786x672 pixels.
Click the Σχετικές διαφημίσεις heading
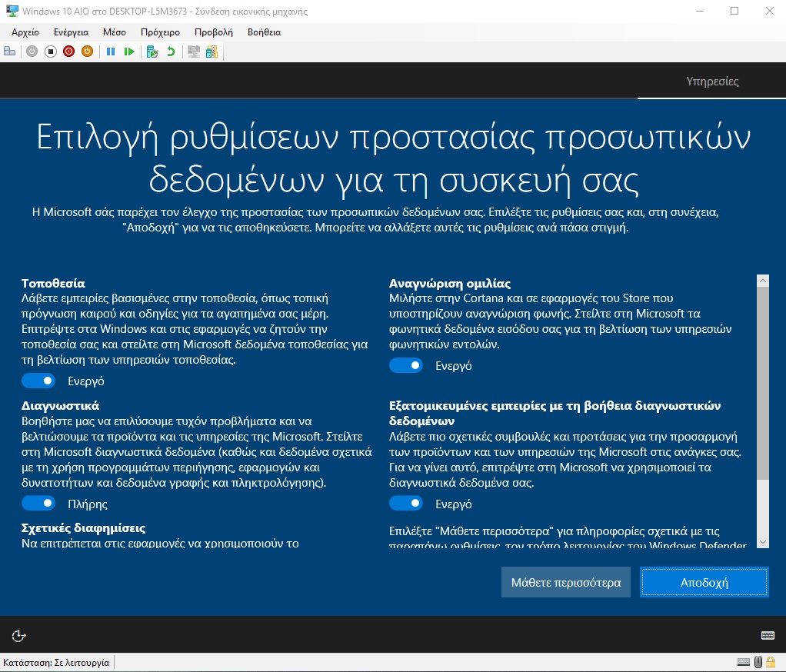pos(83,527)
